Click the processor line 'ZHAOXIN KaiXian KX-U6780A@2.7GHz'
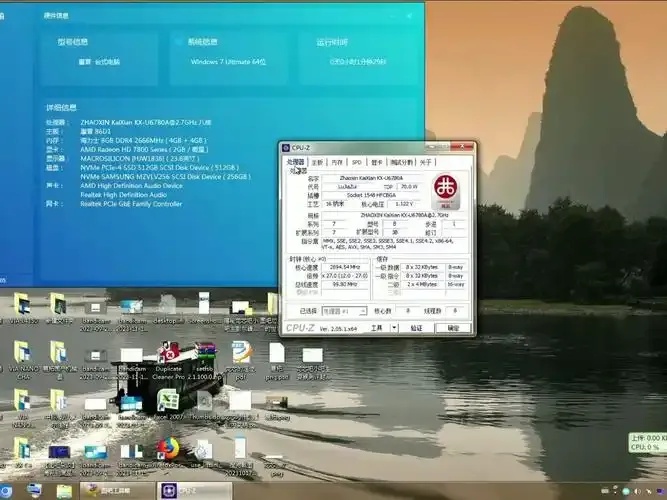Screen dimensions: 667x500 [x=145, y=123]
